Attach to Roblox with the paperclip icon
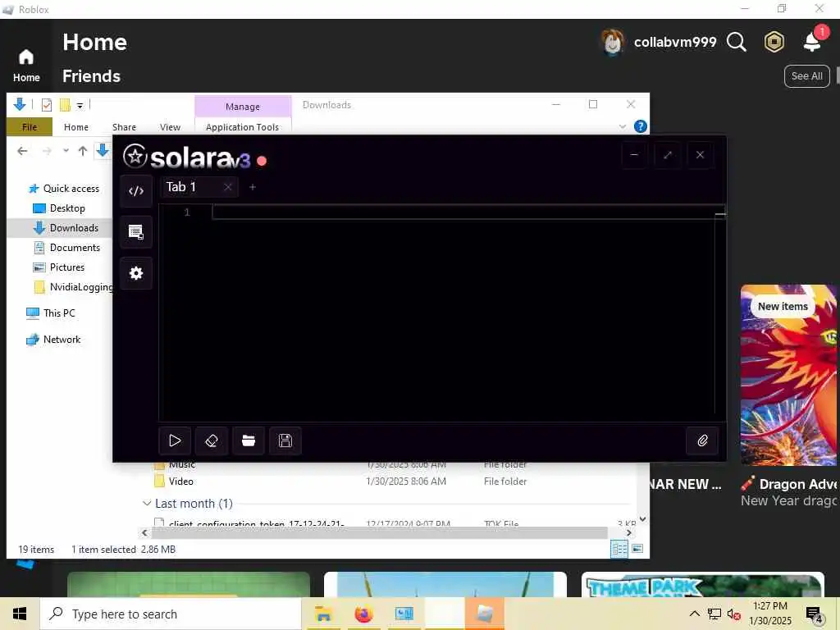Image resolution: width=840 pixels, height=630 pixels. pyautogui.click(x=702, y=441)
